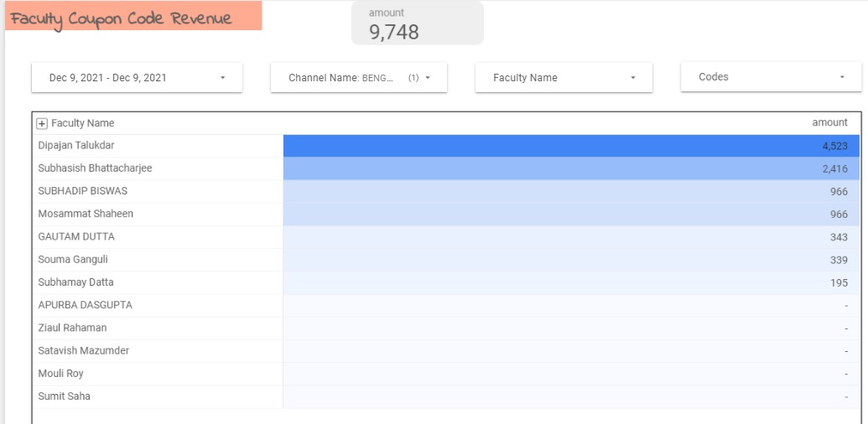Select the Mouli Roy row

pyautogui.click(x=60, y=374)
